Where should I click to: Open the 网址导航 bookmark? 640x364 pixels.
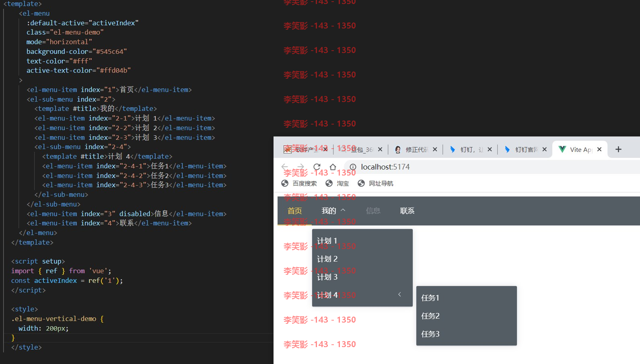tap(375, 184)
